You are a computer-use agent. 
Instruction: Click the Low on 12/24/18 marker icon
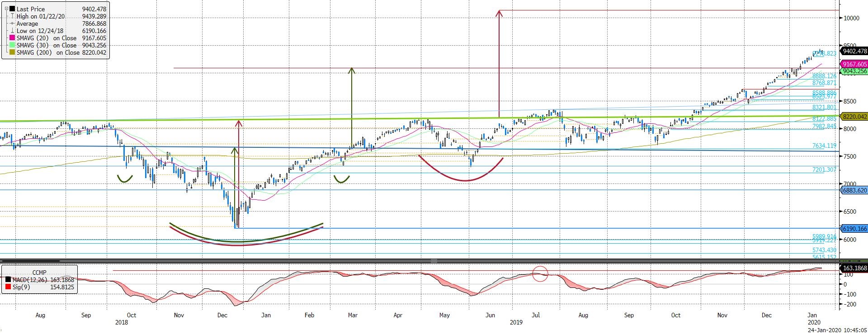[x=12, y=31]
